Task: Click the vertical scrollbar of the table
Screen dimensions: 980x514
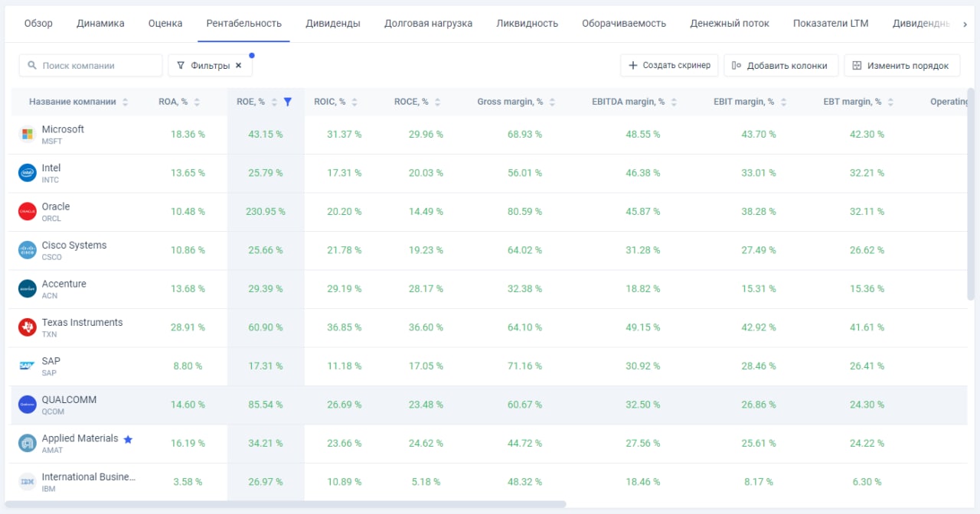Action: click(971, 195)
